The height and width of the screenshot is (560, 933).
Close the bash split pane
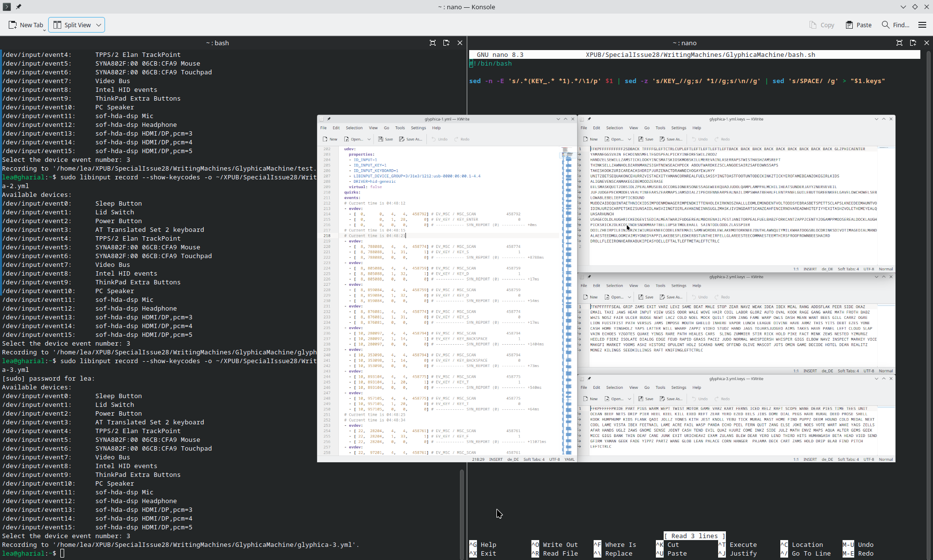click(460, 43)
